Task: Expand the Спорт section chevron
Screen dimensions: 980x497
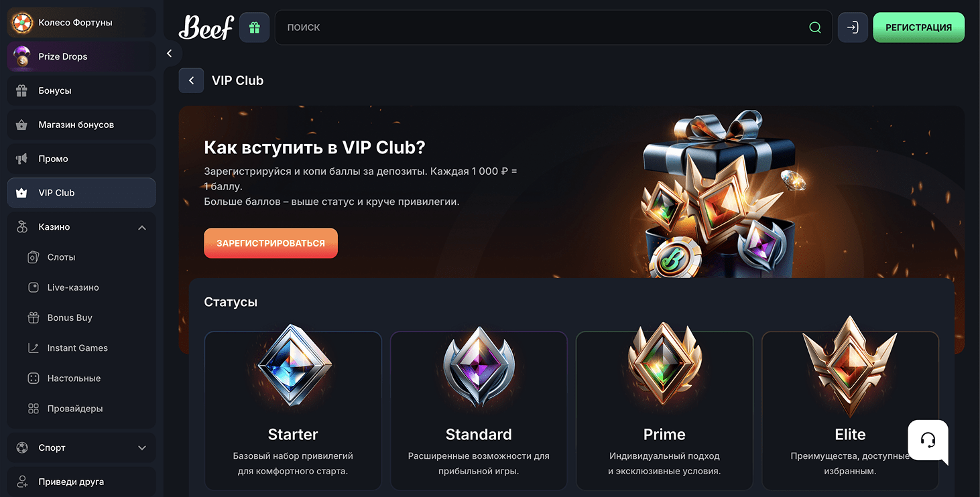Action: 142,447
